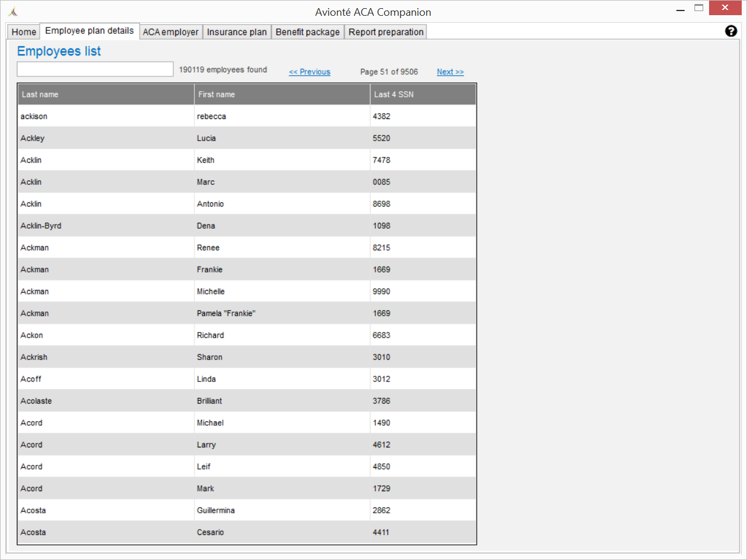
Task: Select the row for ackison rebecca
Action: [247, 117]
